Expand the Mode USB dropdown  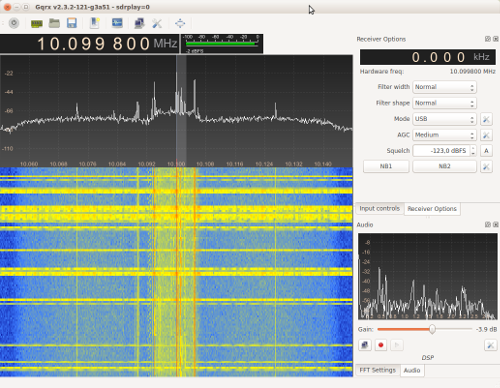(444, 119)
